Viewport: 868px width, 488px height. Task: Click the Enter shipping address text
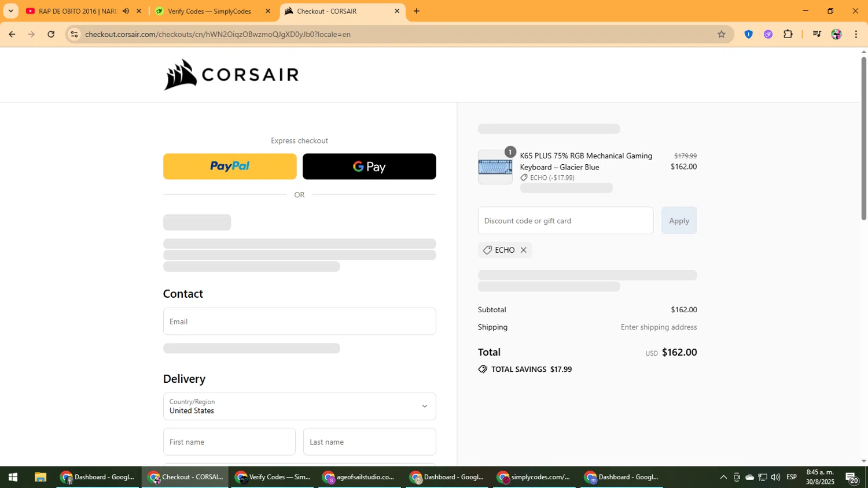click(659, 327)
